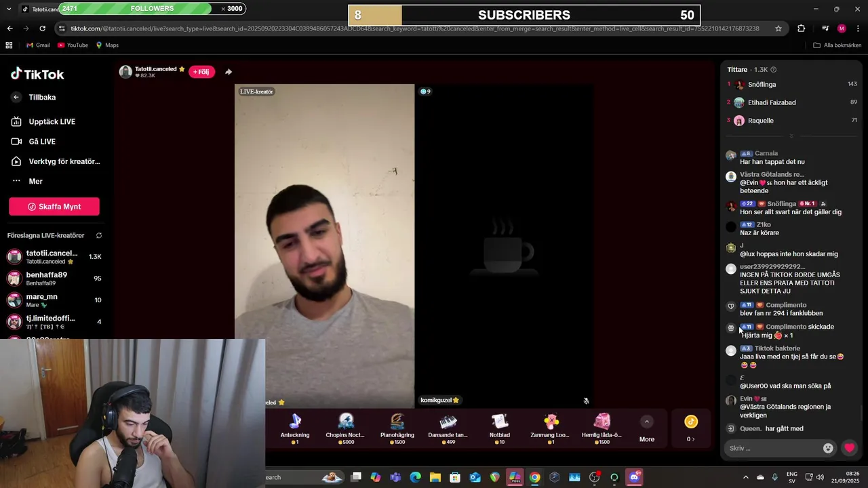
Task: Open Carnala's chat profile
Action: tap(766, 154)
